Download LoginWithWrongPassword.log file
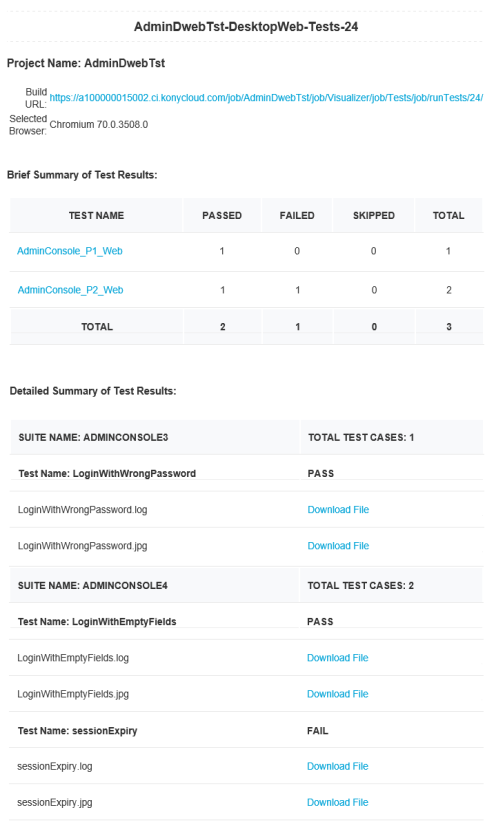The width and height of the screenshot is (485, 821). point(338,509)
